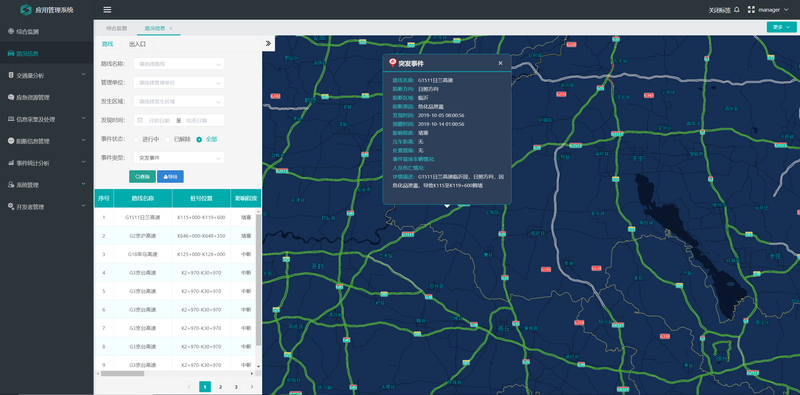Open the 管理单位 dropdown
Viewport: 800px width, 395px height.
[x=179, y=82]
